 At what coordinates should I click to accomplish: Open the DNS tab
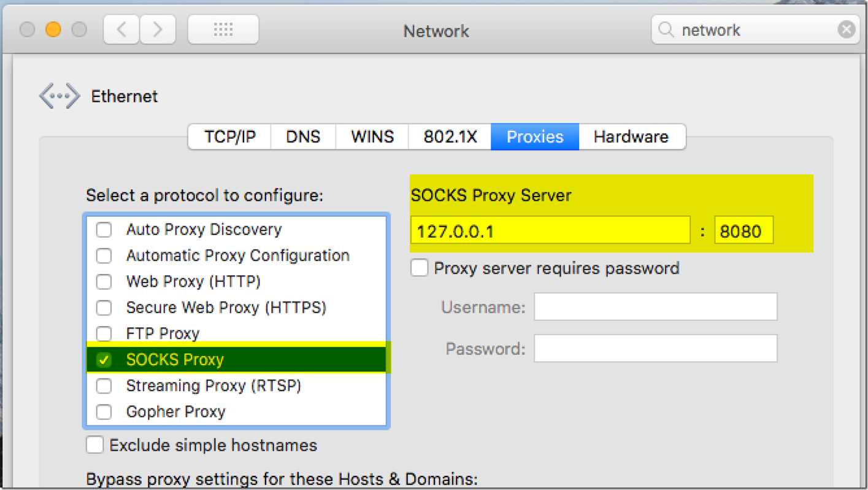pyautogui.click(x=303, y=136)
